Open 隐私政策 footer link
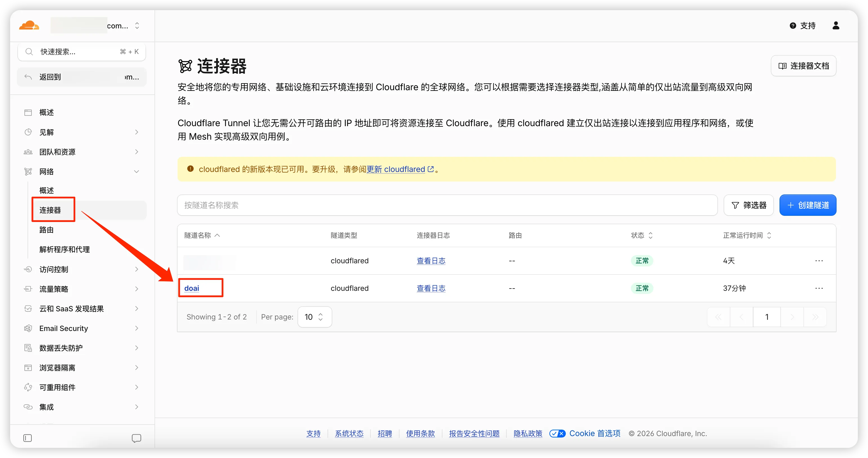868x458 pixels. 528,433
